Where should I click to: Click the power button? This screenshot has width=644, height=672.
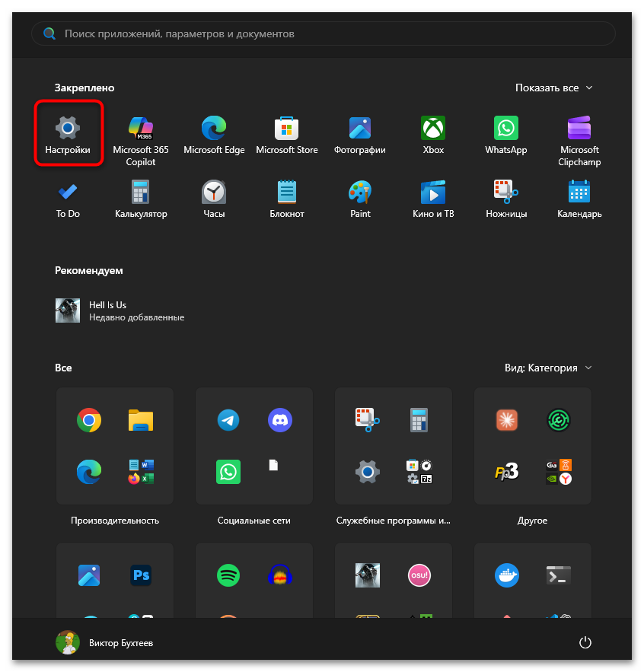[x=585, y=642]
